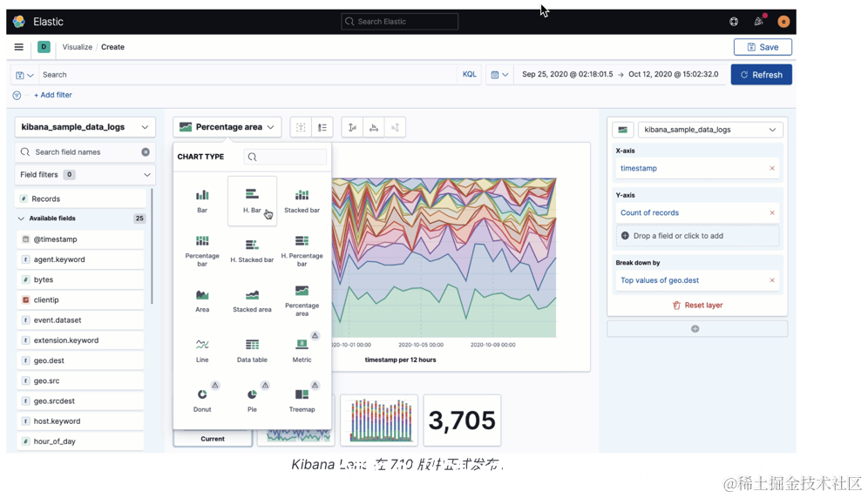Expand the Field filters dropdown
This screenshot has height=498, width=868.
pyautogui.click(x=85, y=174)
